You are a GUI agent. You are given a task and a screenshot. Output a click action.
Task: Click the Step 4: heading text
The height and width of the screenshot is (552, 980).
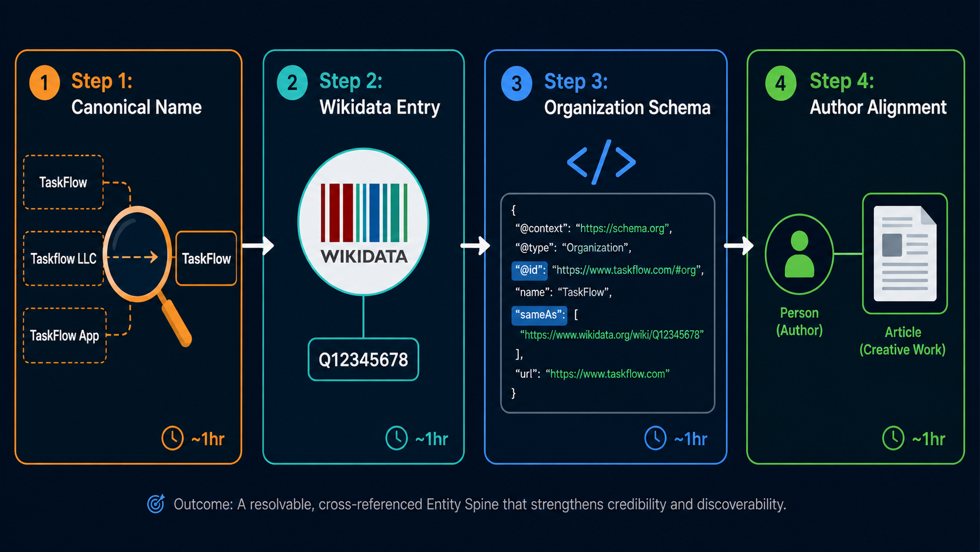tap(842, 81)
